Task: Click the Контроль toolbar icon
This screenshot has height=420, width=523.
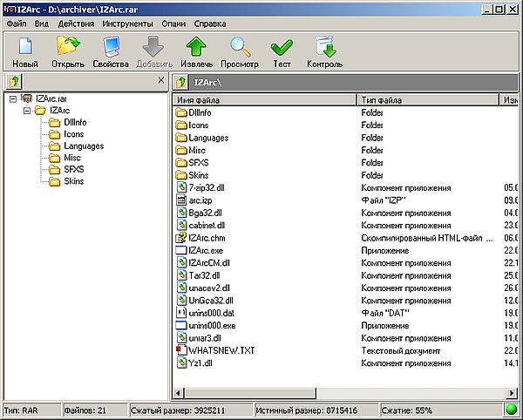Action: [324, 46]
